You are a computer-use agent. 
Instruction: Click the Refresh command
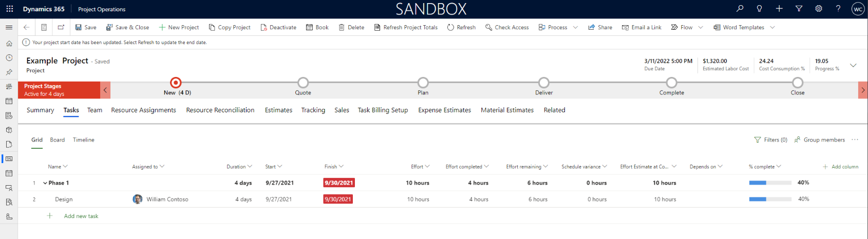click(x=461, y=27)
